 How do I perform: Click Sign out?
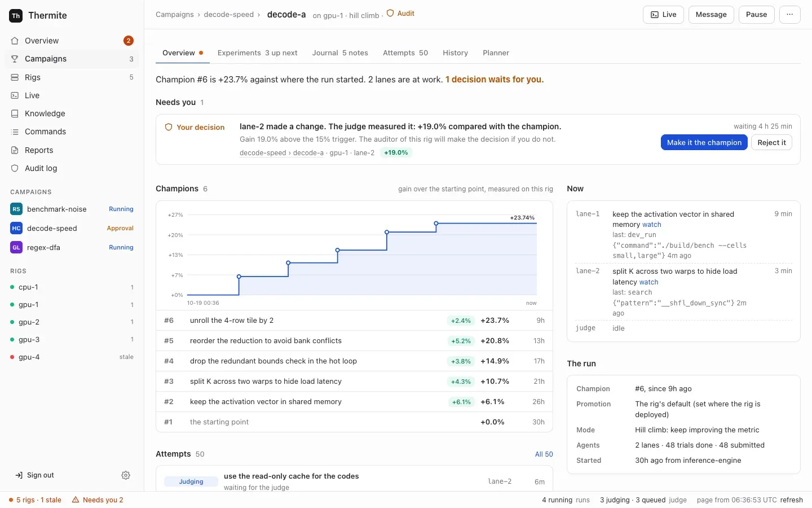point(35,475)
